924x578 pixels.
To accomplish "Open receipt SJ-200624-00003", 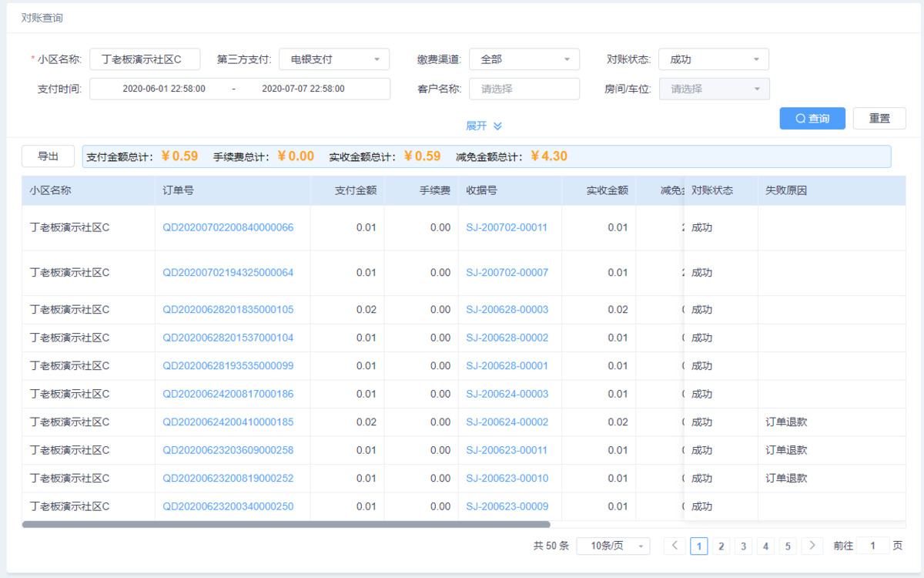I will (507, 394).
